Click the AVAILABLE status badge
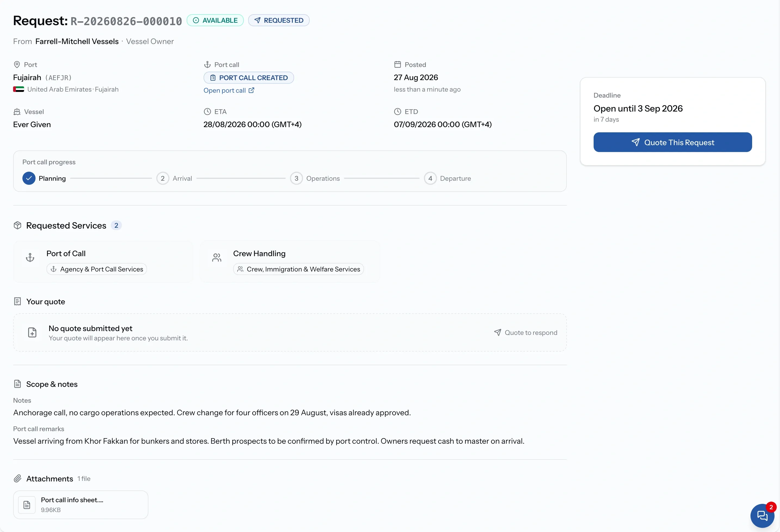Screen dimensions: 780x532 (x=215, y=20)
